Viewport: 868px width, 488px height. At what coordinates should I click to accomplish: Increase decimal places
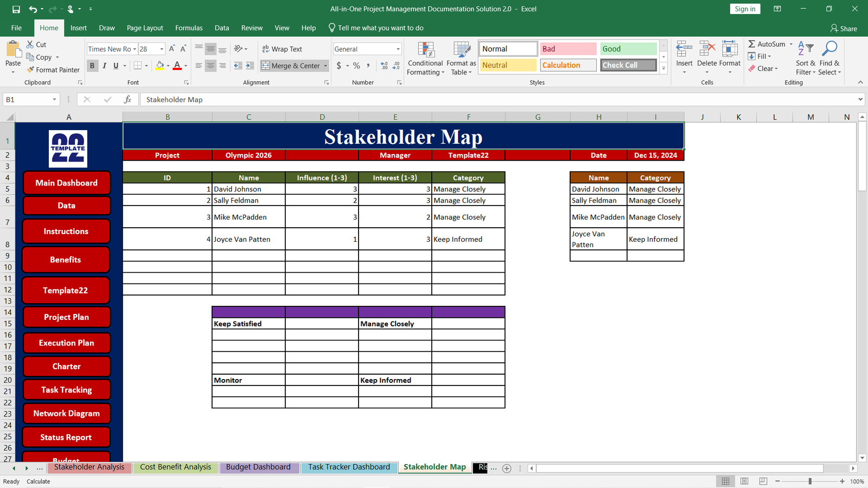384,66
